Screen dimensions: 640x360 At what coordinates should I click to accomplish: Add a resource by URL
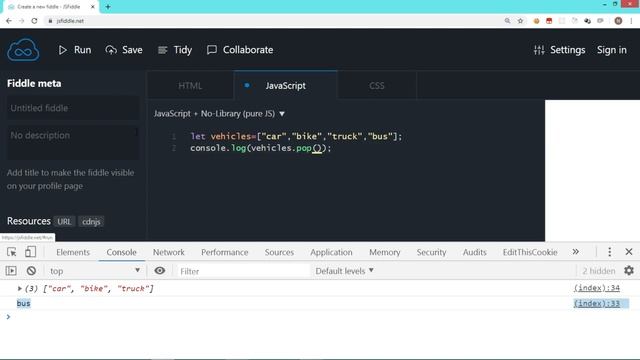pos(64,222)
